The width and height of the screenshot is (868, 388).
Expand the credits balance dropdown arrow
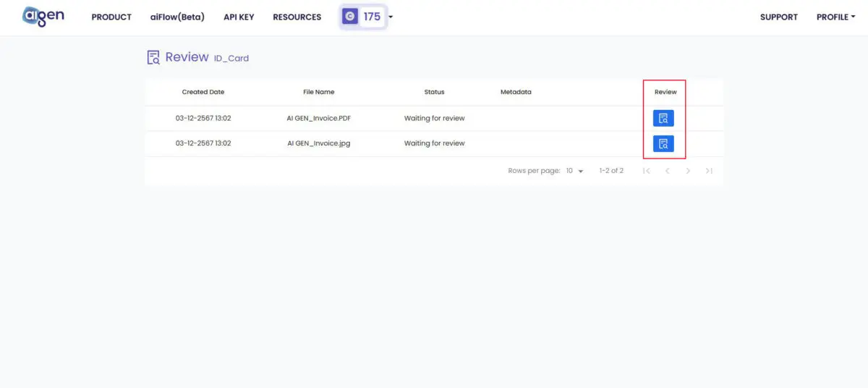391,17
